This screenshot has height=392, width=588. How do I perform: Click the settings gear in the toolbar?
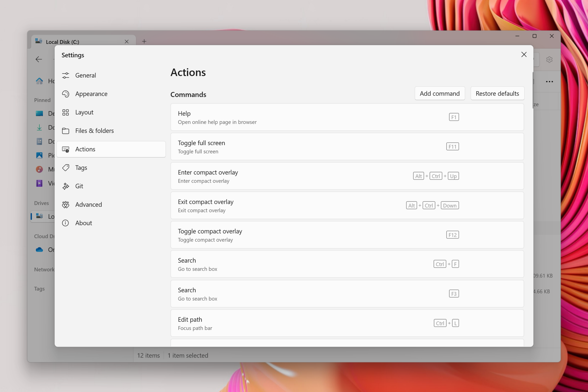549,59
